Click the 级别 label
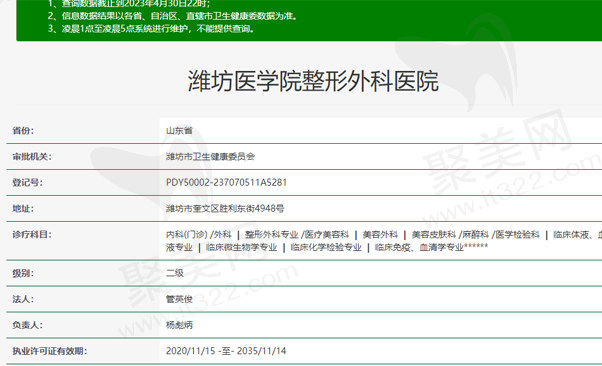602x366 pixels. (23, 273)
